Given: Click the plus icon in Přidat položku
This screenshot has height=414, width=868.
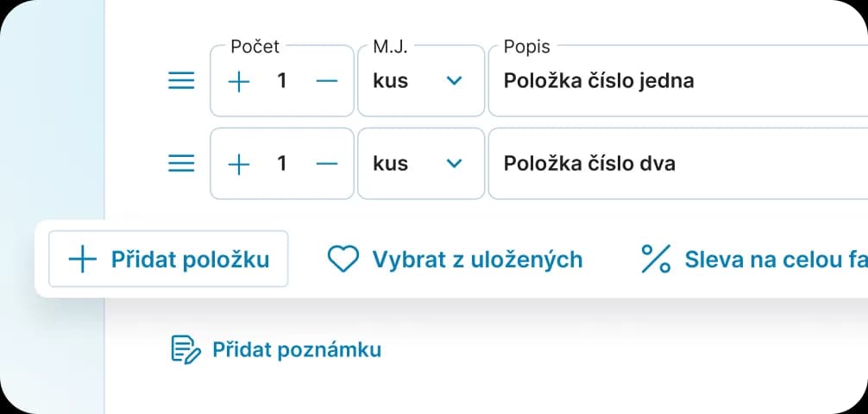Looking at the screenshot, I should (x=83, y=259).
